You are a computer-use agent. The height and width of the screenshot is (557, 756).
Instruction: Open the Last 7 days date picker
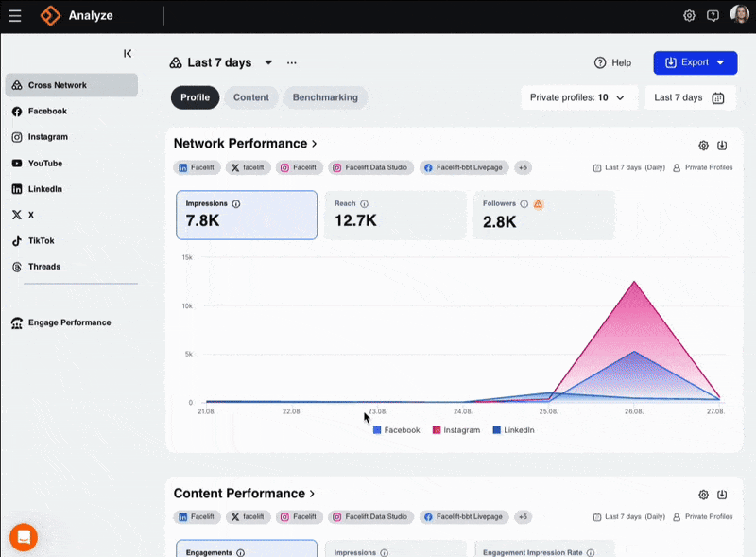690,97
